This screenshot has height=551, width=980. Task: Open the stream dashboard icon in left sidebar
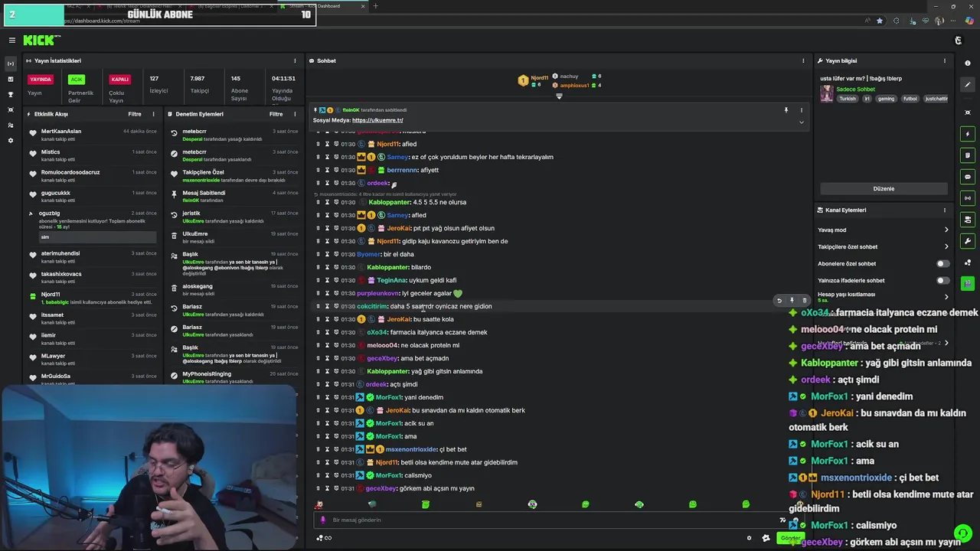11,64
